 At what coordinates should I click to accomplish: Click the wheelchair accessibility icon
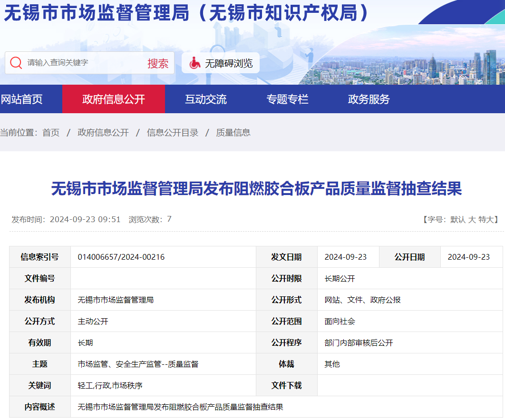pos(194,63)
